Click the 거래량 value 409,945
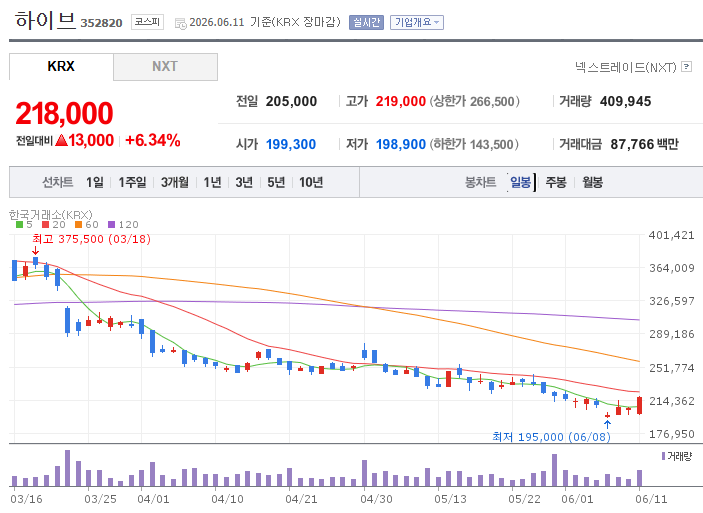Image resolution: width=703 pixels, height=513 pixels. pyautogui.click(x=625, y=101)
